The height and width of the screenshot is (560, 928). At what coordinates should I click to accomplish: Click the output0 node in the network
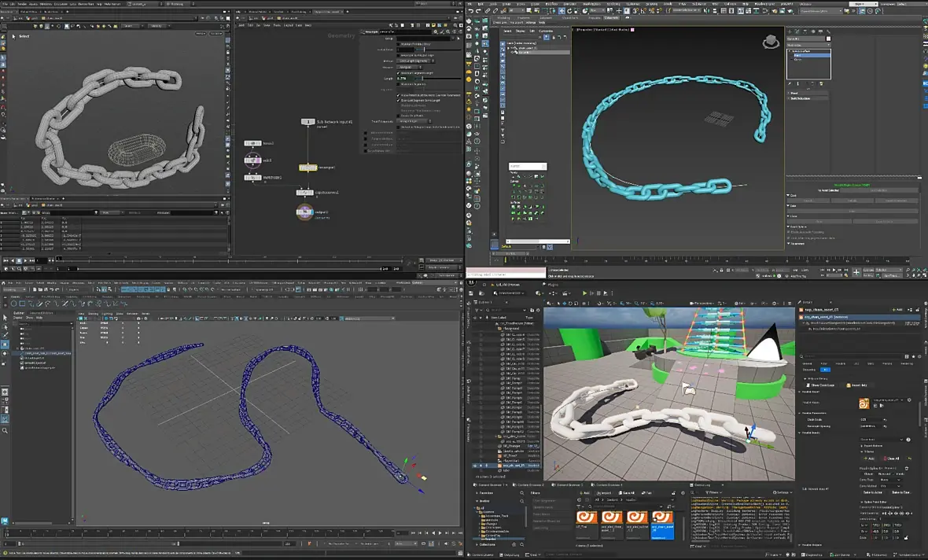(304, 211)
